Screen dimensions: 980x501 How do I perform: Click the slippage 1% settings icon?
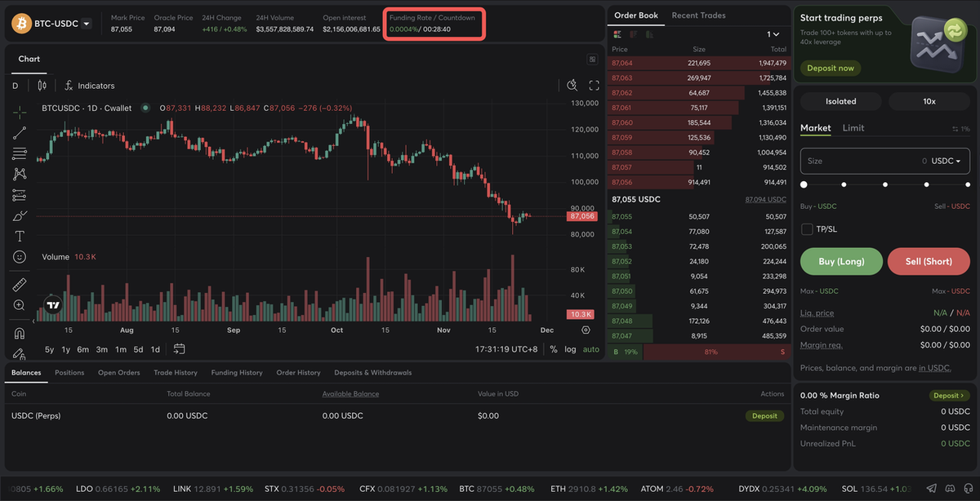pos(960,129)
